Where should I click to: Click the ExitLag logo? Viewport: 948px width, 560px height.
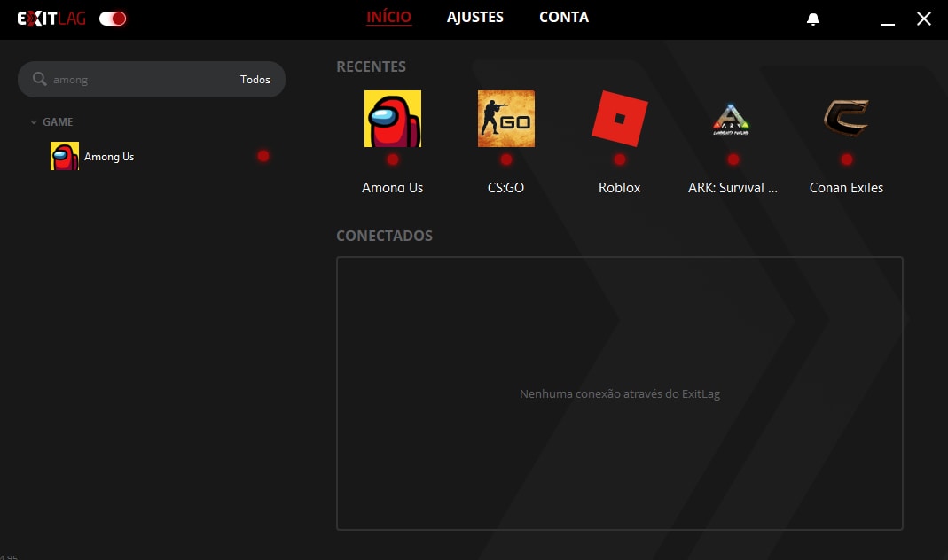coord(51,18)
